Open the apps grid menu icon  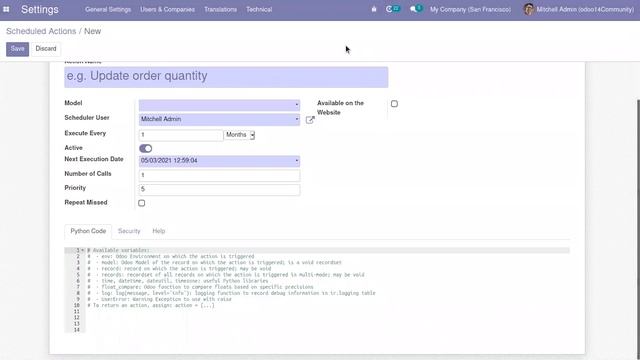pyautogui.click(x=6, y=9)
